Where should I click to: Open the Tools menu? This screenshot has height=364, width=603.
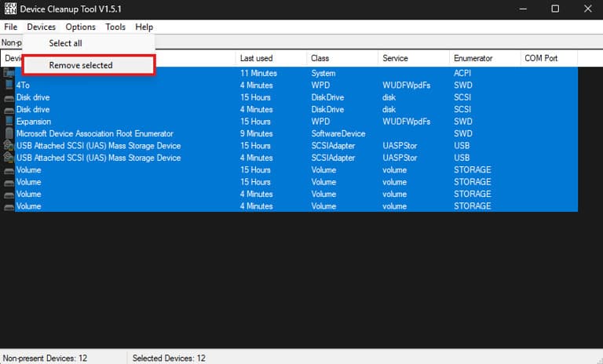tap(115, 27)
